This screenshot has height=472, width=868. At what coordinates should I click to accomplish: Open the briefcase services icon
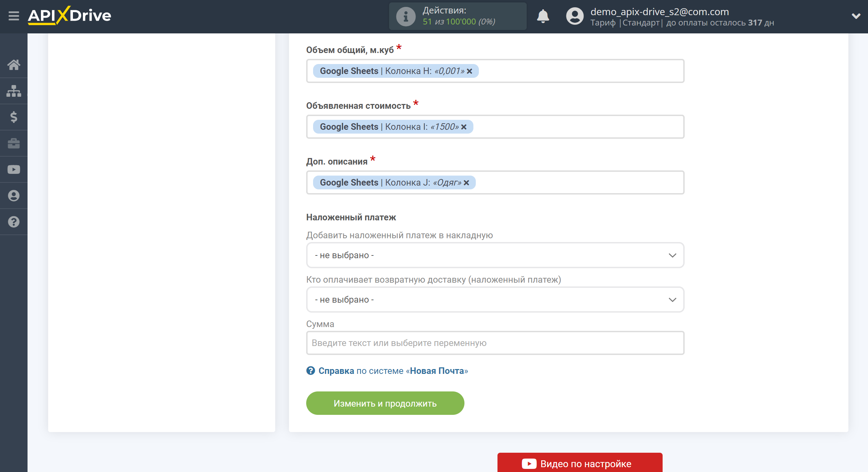[14, 143]
